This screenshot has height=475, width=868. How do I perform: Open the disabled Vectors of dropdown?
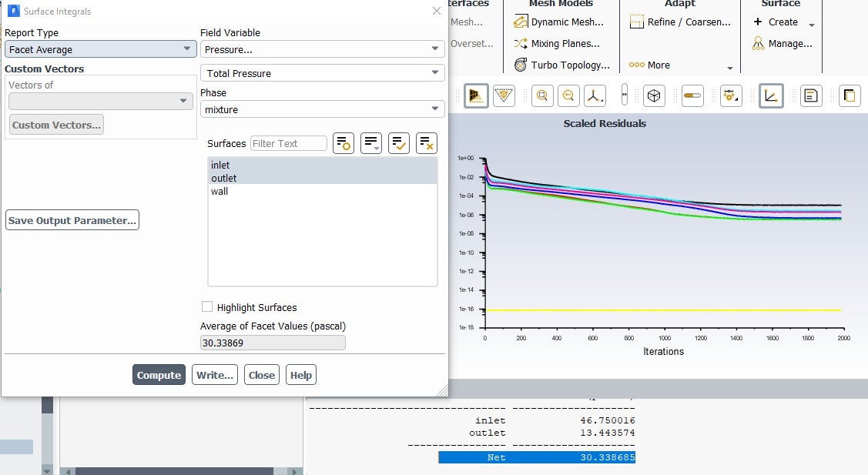click(101, 102)
